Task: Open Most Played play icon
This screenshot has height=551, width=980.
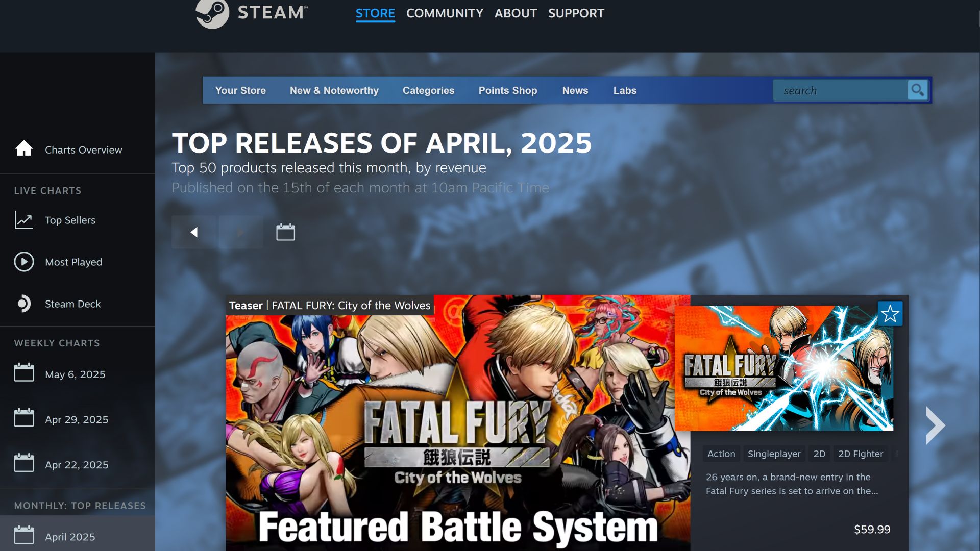Action: [x=24, y=262]
